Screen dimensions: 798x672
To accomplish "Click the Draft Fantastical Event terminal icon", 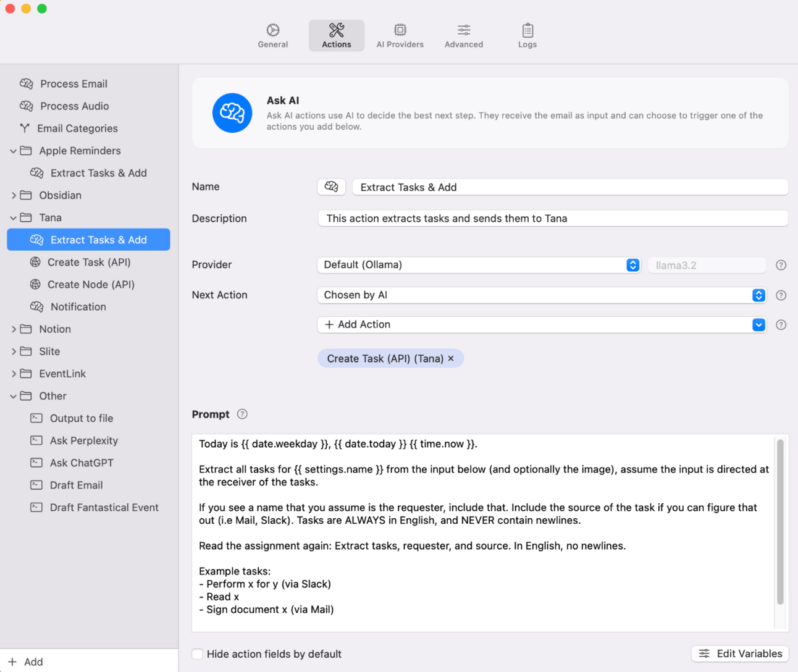I will [x=36, y=507].
